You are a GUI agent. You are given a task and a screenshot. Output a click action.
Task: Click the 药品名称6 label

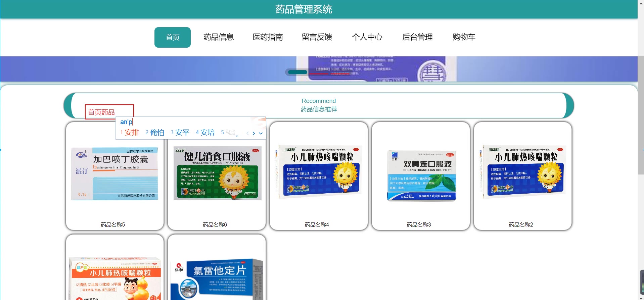point(215,224)
